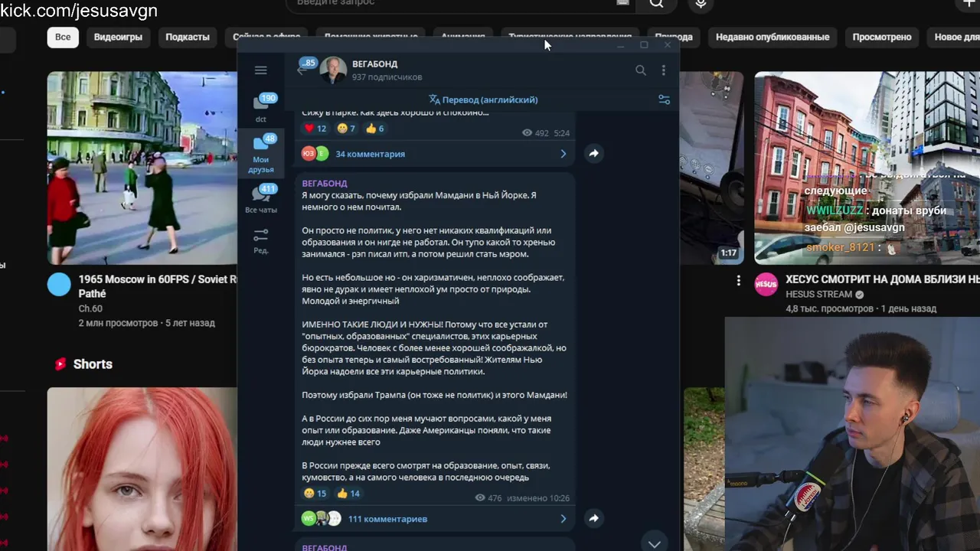Jump to bottom with the down-arrow button

(x=654, y=543)
